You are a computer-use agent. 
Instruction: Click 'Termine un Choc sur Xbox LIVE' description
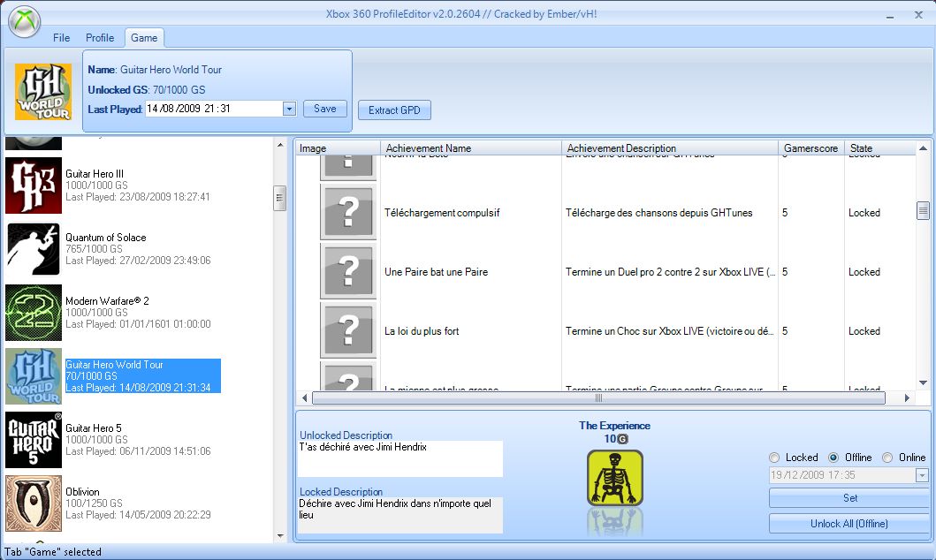670,331
